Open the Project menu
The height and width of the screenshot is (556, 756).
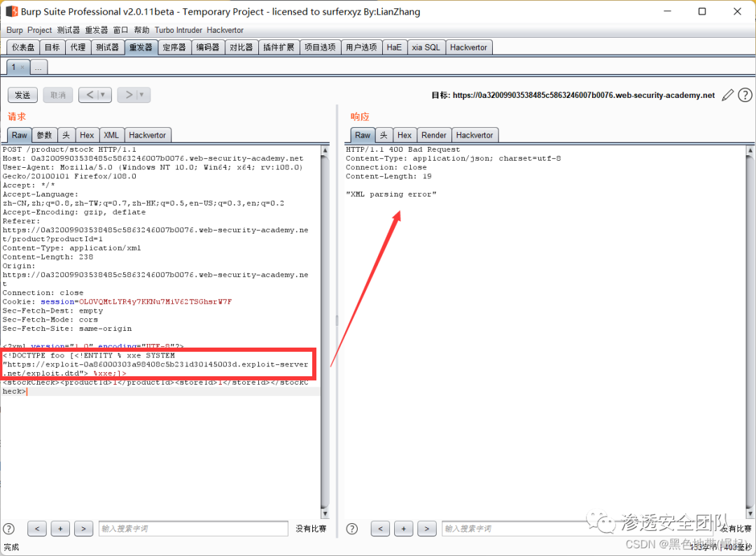tap(39, 30)
